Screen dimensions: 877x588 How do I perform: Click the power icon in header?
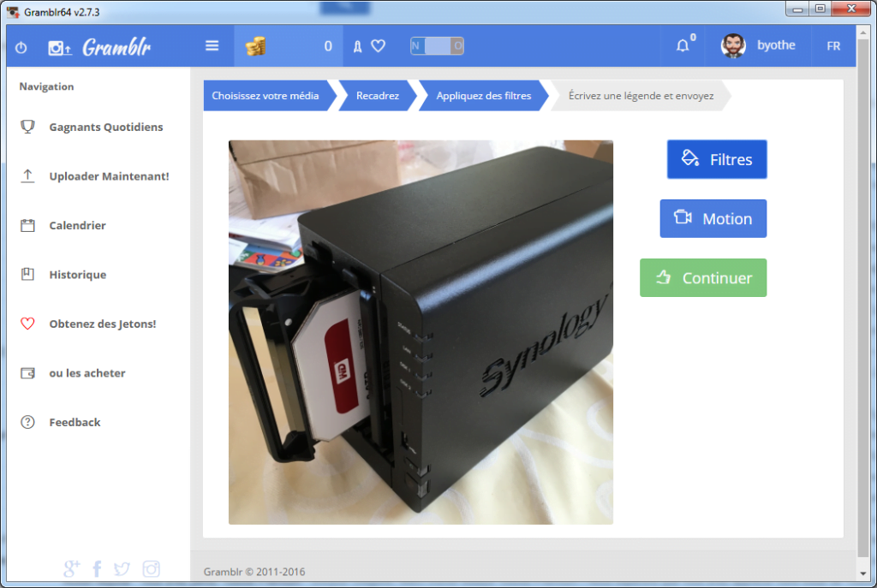pos(21,47)
